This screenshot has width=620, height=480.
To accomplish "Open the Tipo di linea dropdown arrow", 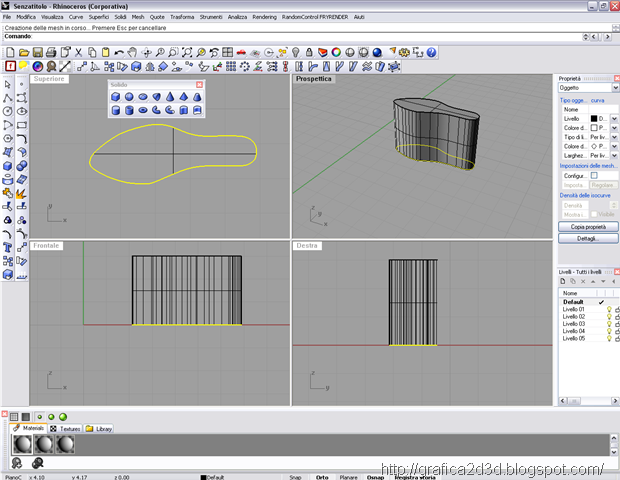I will tap(614, 137).
